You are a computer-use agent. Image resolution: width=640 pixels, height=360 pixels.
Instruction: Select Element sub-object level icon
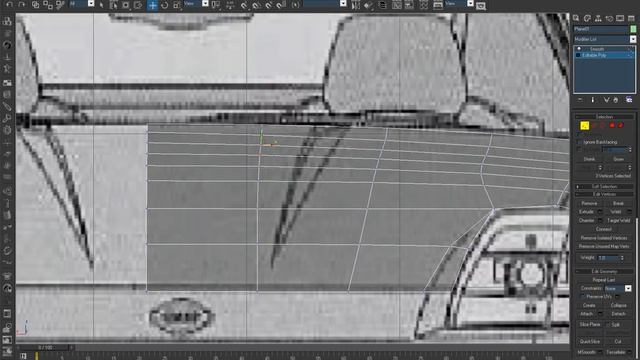pyautogui.click(x=621, y=126)
